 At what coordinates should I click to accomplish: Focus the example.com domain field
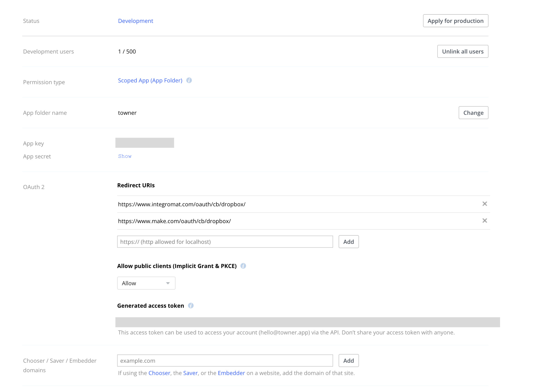[225, 361]
